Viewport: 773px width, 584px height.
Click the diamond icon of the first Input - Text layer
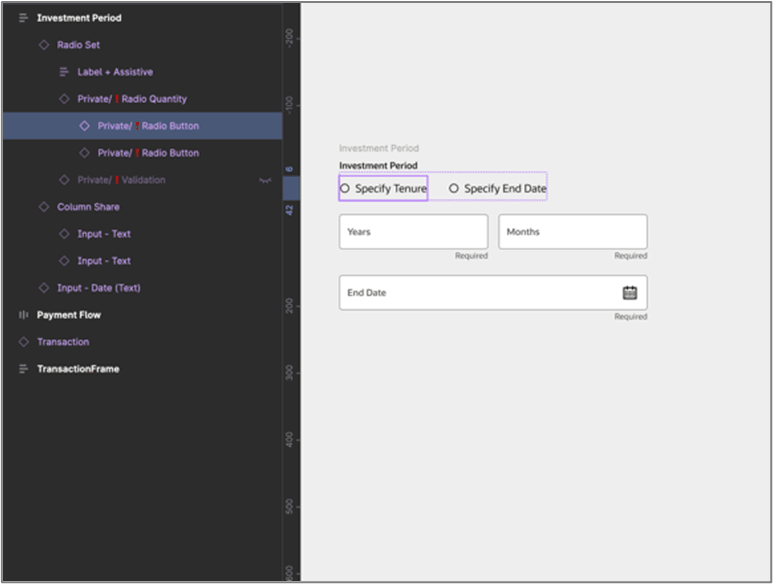[64, 234]
